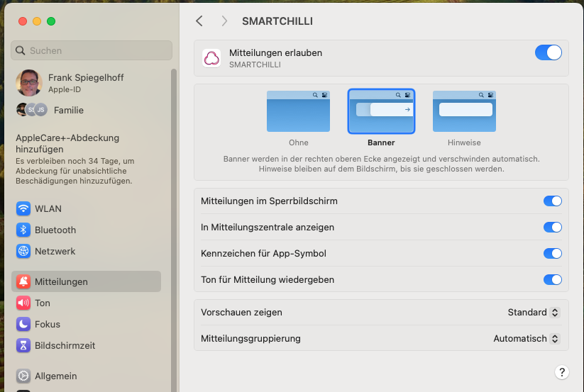Screen dimensions: 584x392
Task: Disable Mitteilungen erlauben switch
Action: [x=549, y=52]
